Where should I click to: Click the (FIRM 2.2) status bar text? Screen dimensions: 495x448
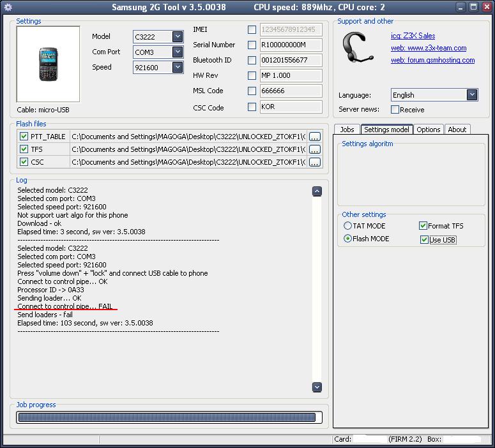point(406,439)
